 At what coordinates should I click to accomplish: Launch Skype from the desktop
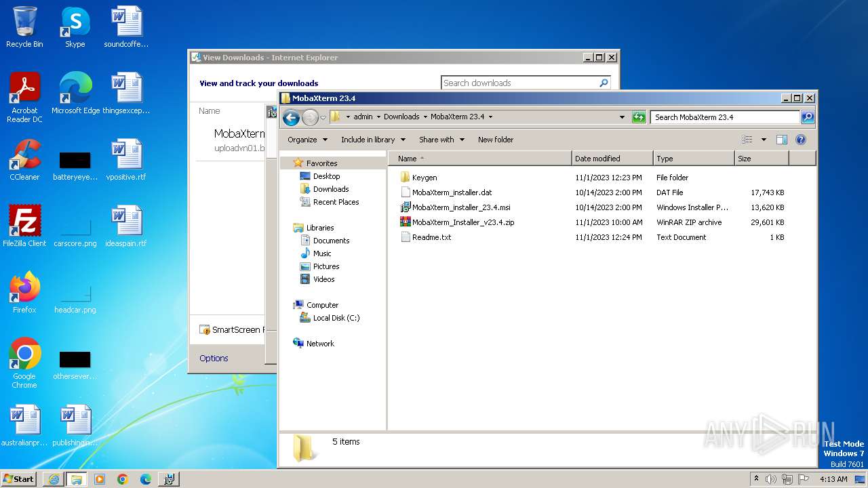point(75,27)
